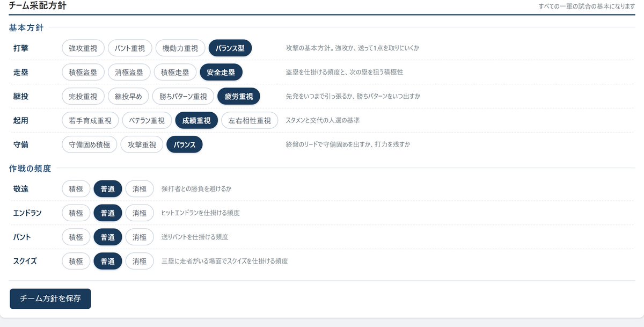Click the 疲労重視 pitching option
The image size is (644, 327).
(239, 96)
